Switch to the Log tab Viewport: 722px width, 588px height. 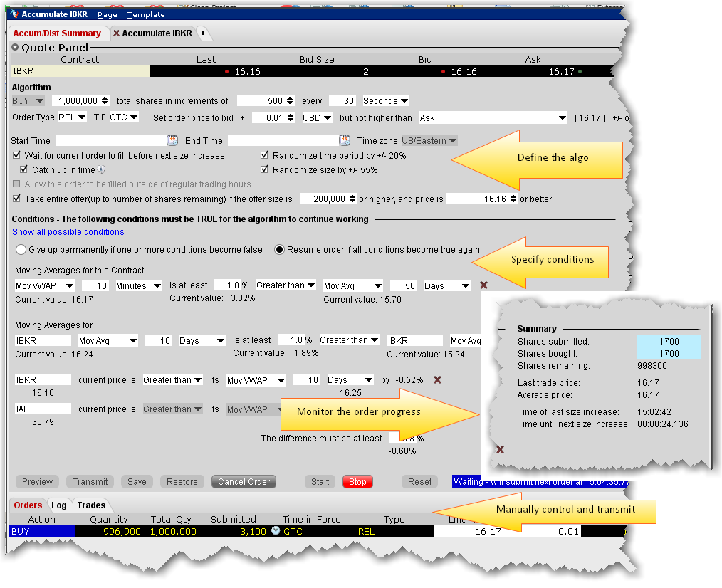pos(59,505)
